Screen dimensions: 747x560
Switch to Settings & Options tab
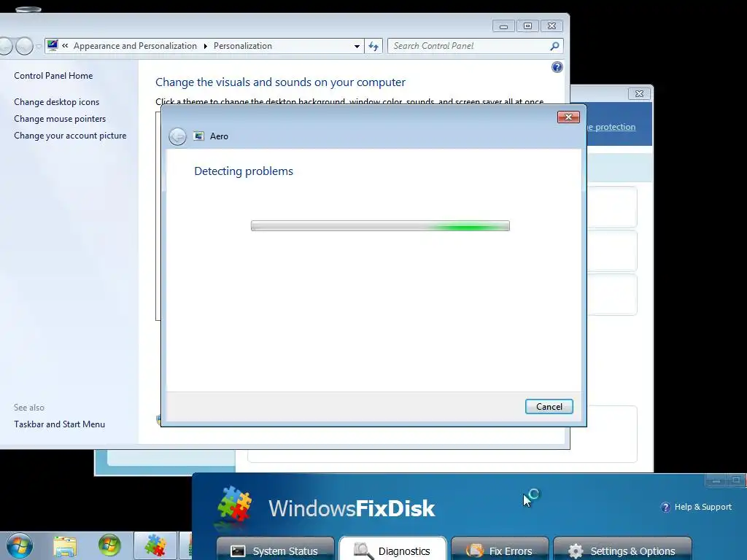[623, 550]
